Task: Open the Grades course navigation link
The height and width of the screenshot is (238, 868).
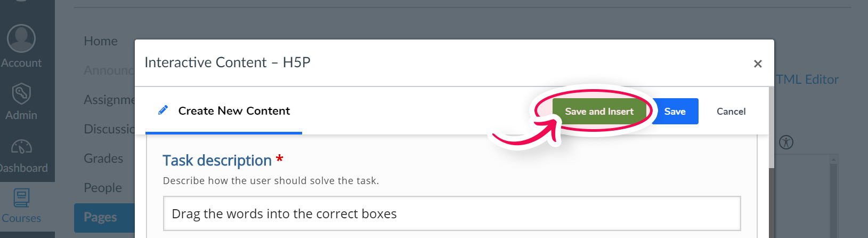Action: pyautogui.click(x=103, y=158)
